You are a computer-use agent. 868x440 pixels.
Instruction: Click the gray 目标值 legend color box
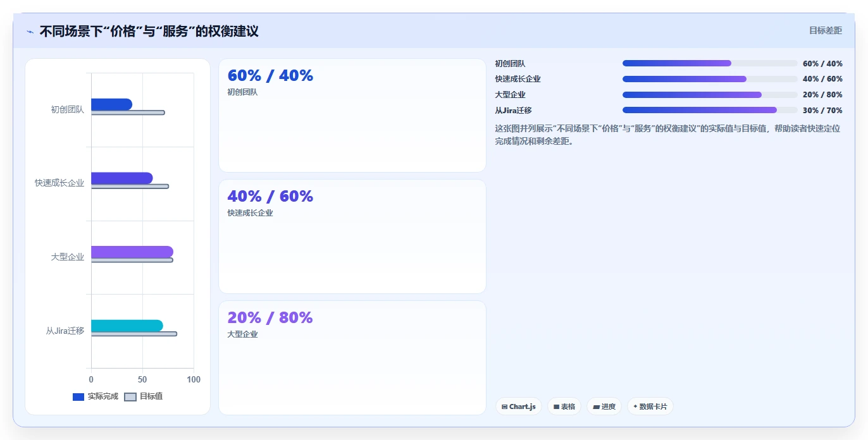(x=130, y=397)
